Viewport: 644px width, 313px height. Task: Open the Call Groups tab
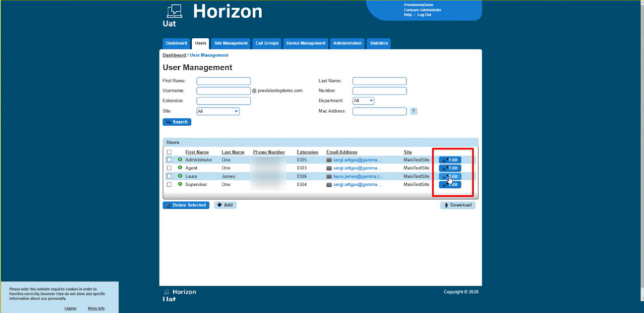[x=267, y=43]
